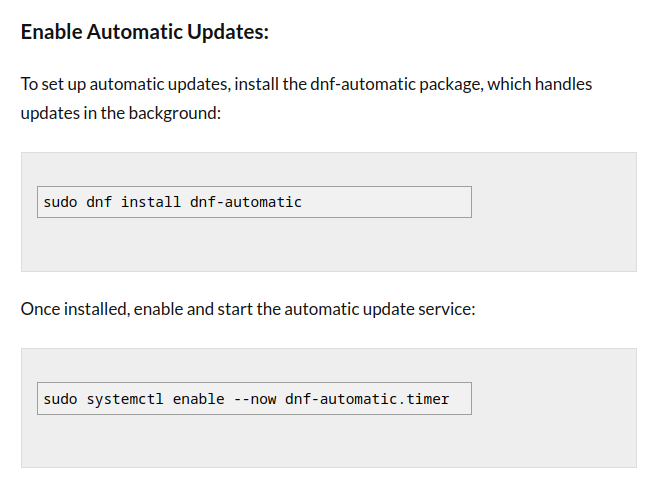
Task: Click 'dnf-automatic.timer' in the second command
Action: click(x=367, y=399)
